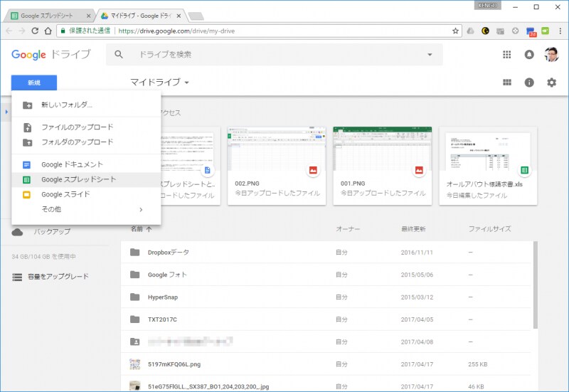This screenshot has height=392, width=569.
Task: Click the Google ドライブ logo
Action: pos(50,55)
